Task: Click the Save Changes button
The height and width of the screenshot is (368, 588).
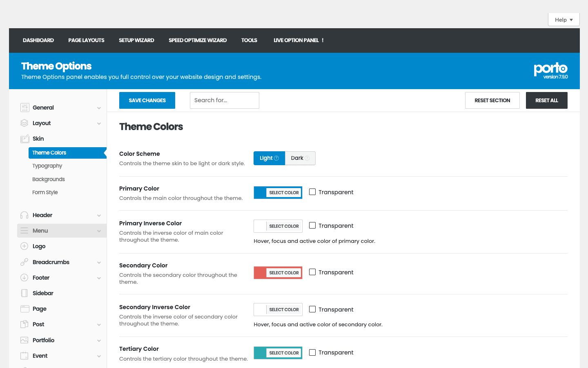Action: pos(147,101)
